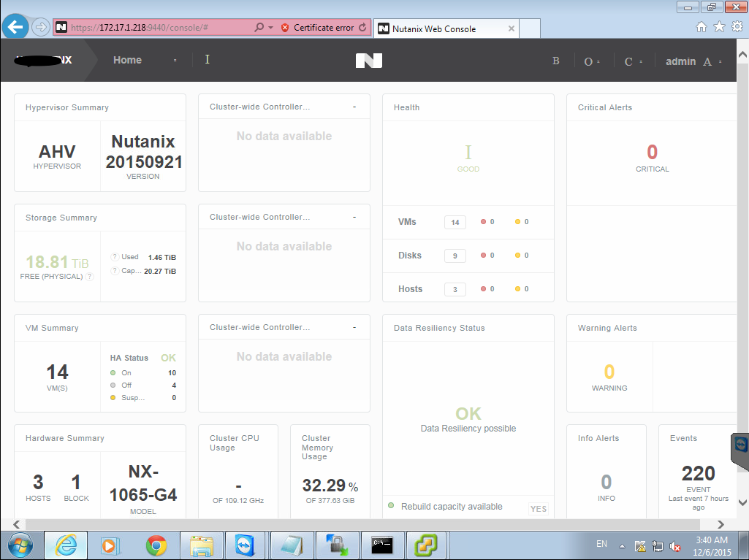Open third Cluster-wide Controller widget menu
Viewport: 749px width, 560px height.
point(354,328)
